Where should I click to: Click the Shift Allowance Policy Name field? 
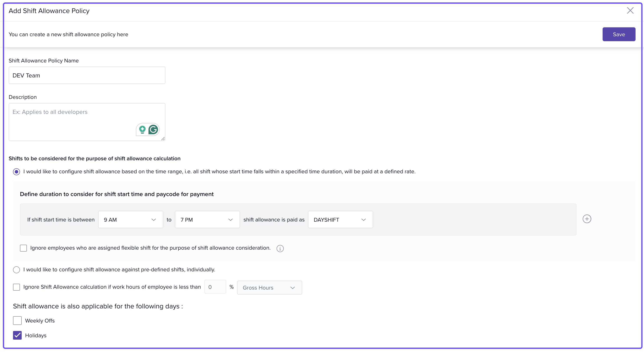tap(87, 75)
